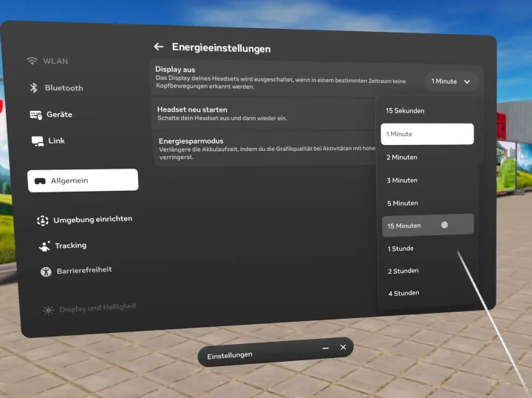The image size is (532, 398).
Task: Choose 1 Stunde display timeout
Action: point(428,249)
